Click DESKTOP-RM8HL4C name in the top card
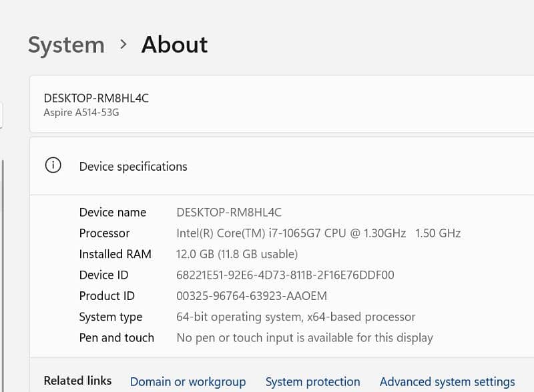The height and width of the screenshot is (392, 534). tap(96, 98)
